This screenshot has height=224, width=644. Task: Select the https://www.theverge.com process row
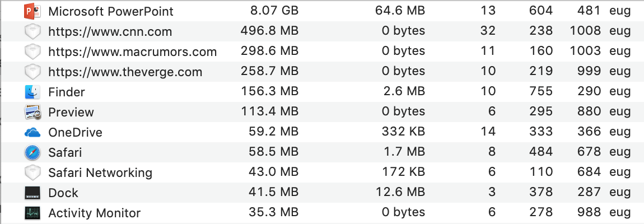point(125,72)
